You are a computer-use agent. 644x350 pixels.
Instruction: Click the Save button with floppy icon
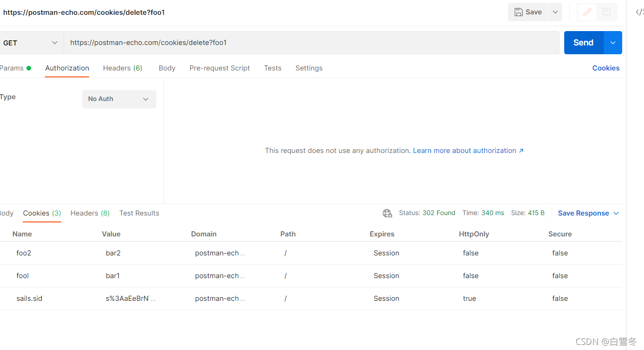528,13
